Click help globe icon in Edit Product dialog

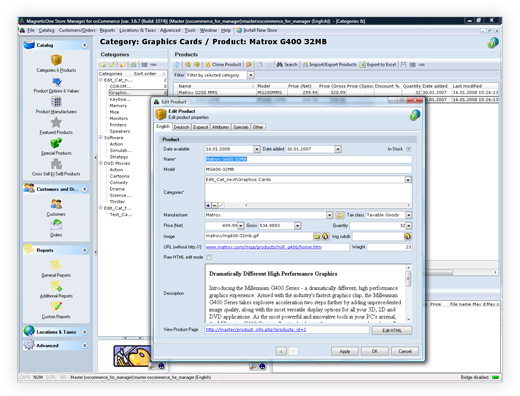coord(415,115)
